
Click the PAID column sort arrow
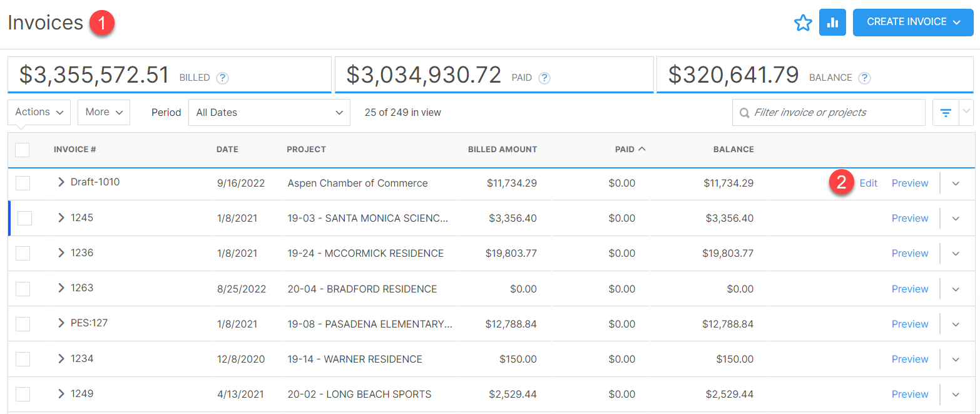coord(641,149)
